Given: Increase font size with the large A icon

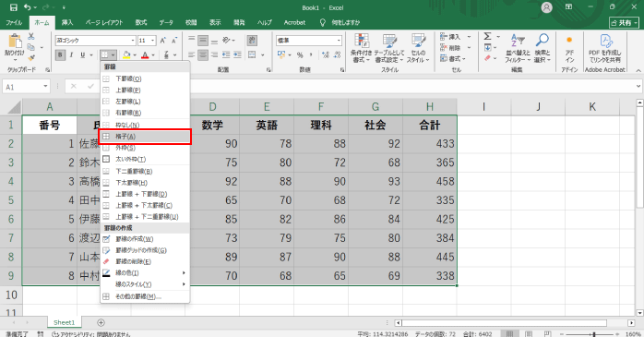Looking at the screenshot, I should click(163, 41).
